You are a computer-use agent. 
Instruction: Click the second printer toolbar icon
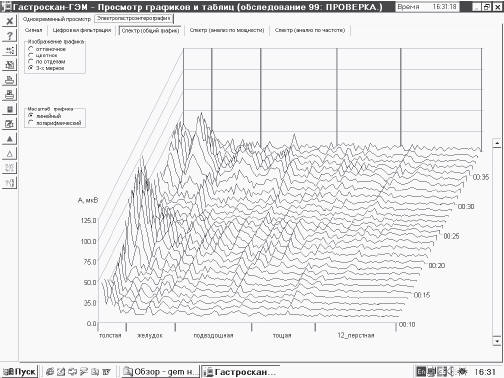click(x=10, y=95)
